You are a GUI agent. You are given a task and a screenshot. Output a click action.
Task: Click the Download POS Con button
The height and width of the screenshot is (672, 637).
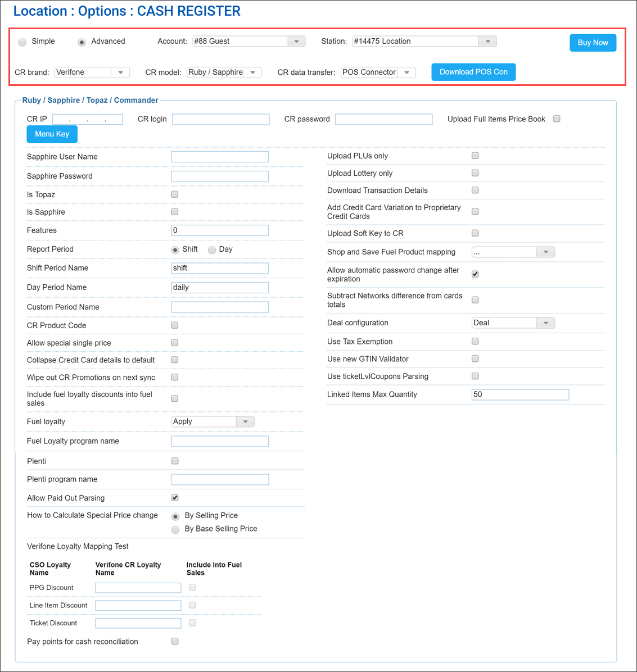click(473, 72)
